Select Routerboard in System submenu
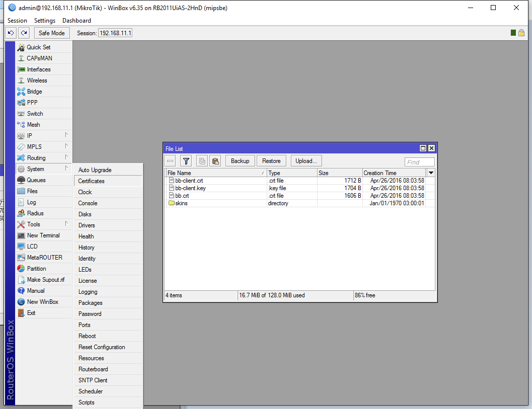The image size is (532, 409). pos(108,369)
